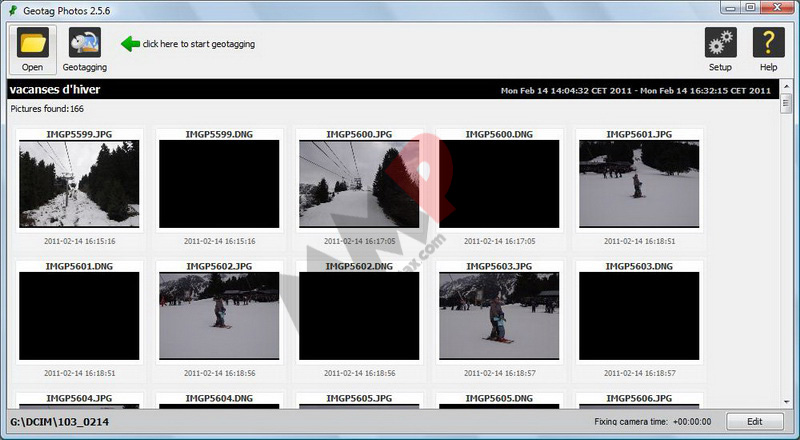Click the IMGP5606.JPG file name
Viewport: 800px width, 440px height.
(639, 398)
